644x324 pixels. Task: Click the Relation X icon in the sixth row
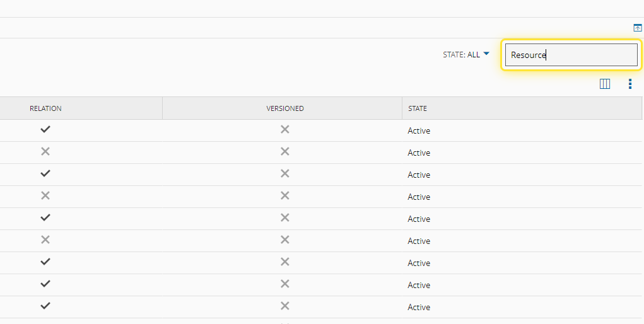tap(45, 240)
